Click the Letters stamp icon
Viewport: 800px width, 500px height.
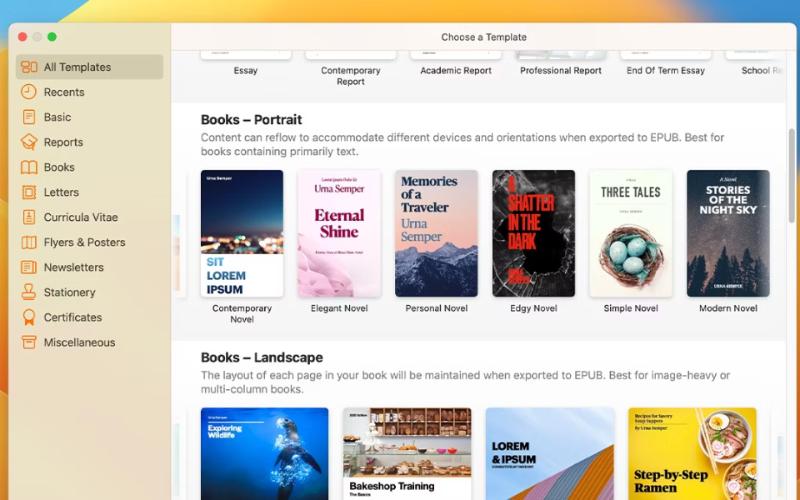[x=29, y=192]
